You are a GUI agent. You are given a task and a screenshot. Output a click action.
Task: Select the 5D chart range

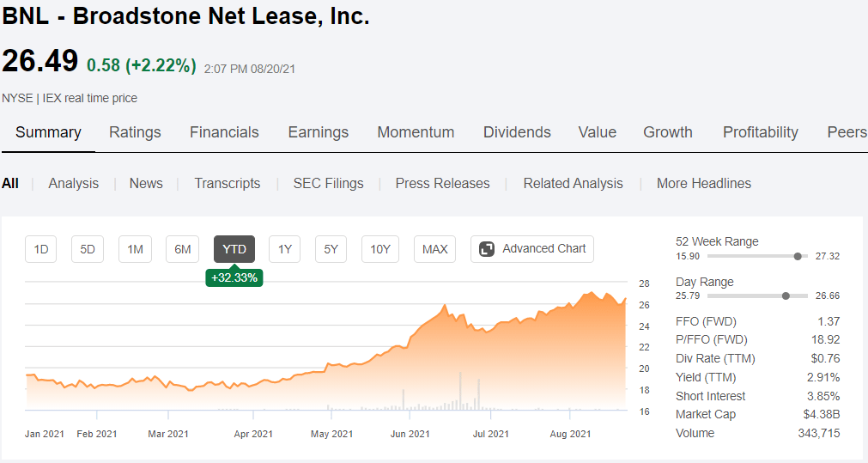88,249
